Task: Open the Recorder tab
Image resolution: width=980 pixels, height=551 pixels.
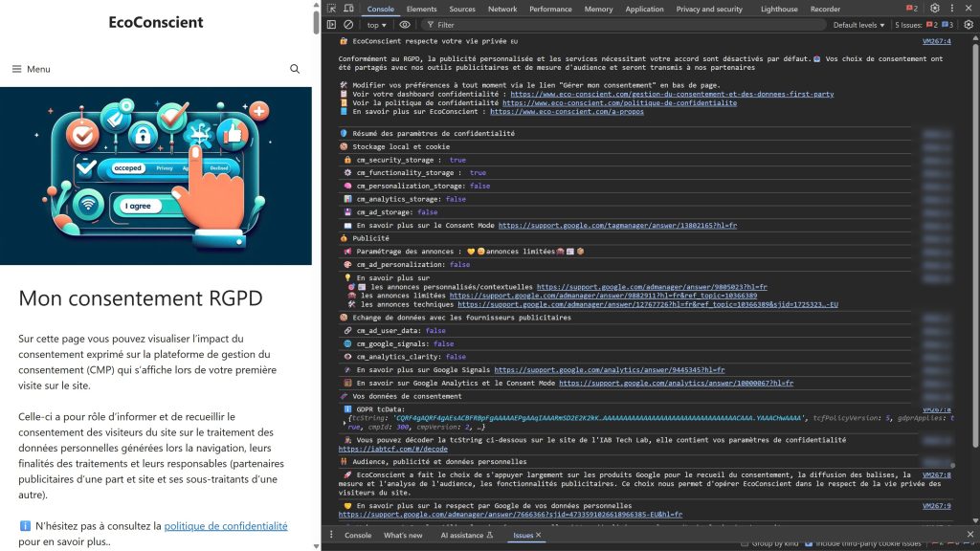Action: point(825,9)
